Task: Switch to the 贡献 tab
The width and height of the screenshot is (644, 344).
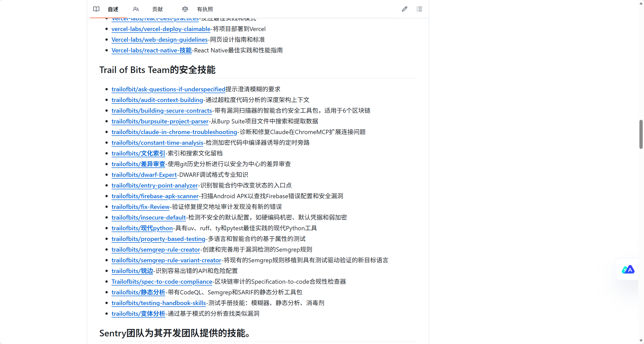Action: point(157,9)
